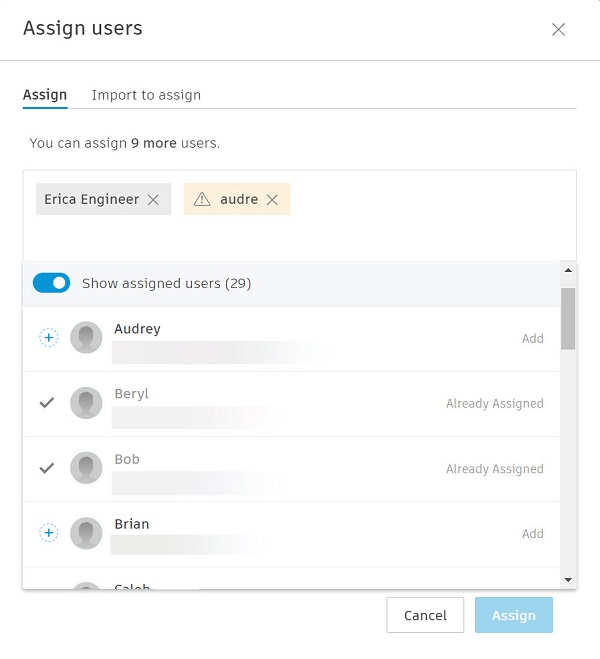
Task: Open the Import to assign tab
Action: (x=146, y=95)
